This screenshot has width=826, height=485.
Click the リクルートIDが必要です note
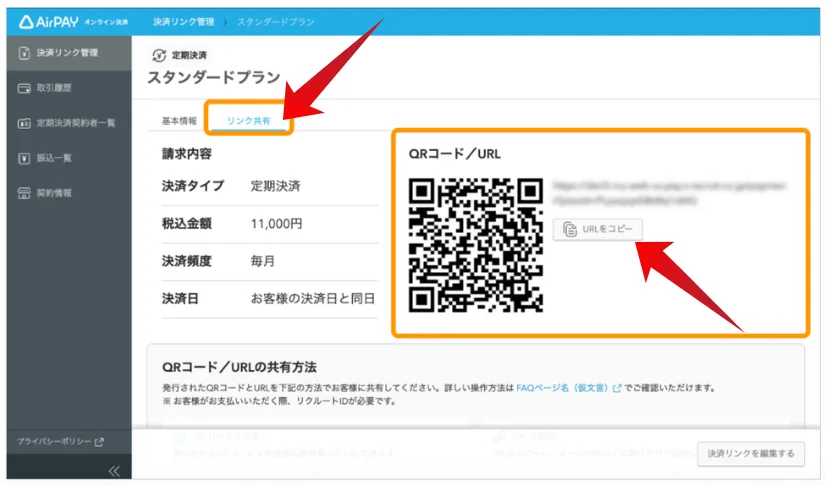(x=279, y=401)
